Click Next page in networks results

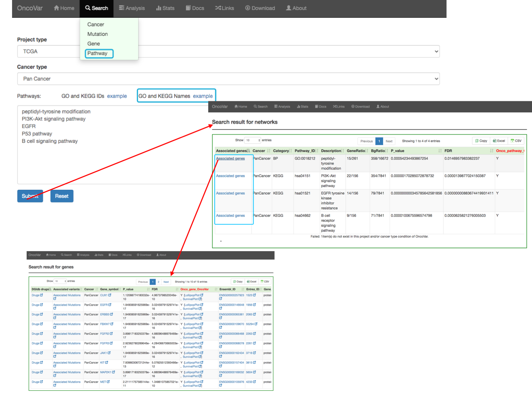(389, 141)
